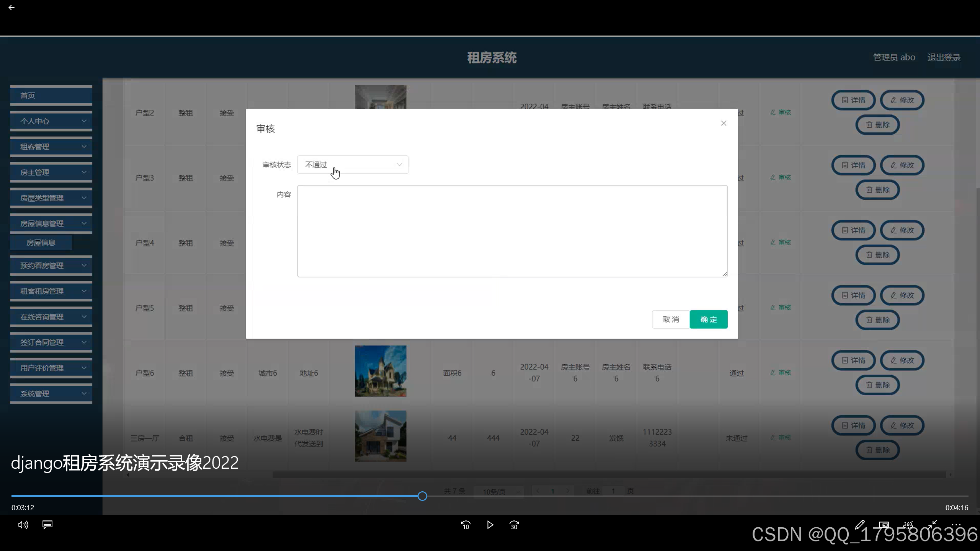980x551 pixels.
Task: Open 10条/页 page size dropdown
Action: 498,492
